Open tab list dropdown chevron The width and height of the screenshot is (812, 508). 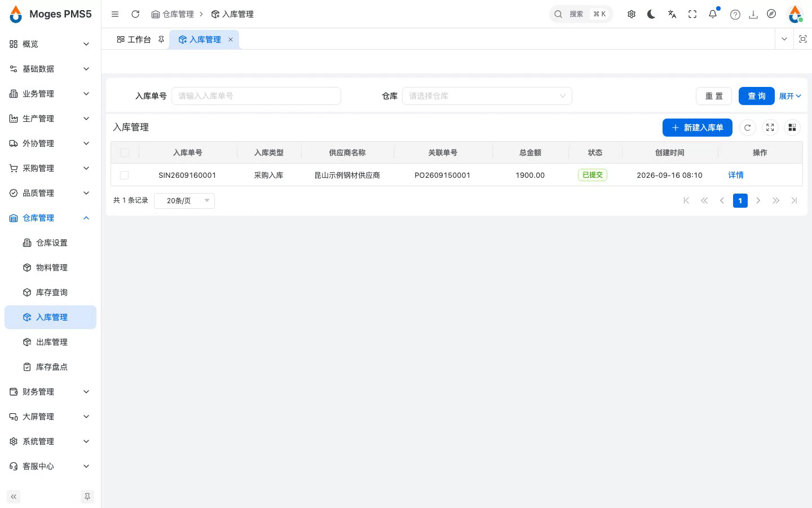click(x=784, y=39)
